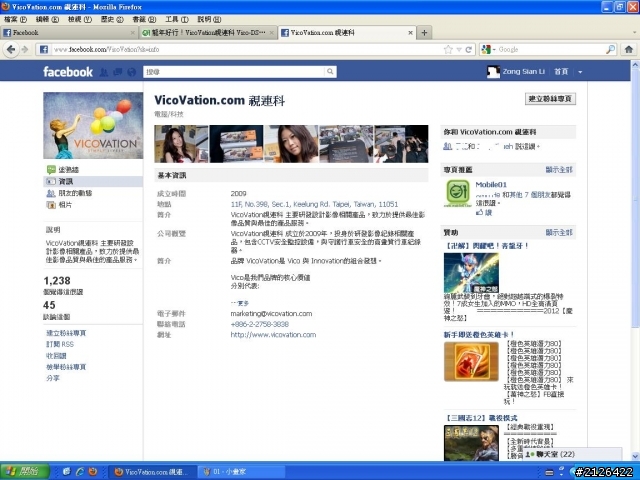Click the Mobile01 page name link
Image resolution: width=640 pixels, height=480 pixels.
(491, 184)
